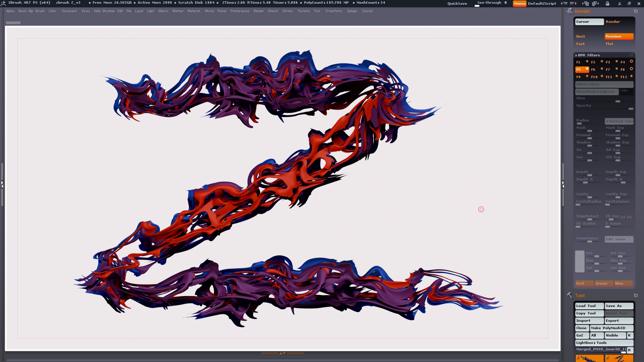Click the QuickSave button
The image size is (644, 362).
[457, 3]
